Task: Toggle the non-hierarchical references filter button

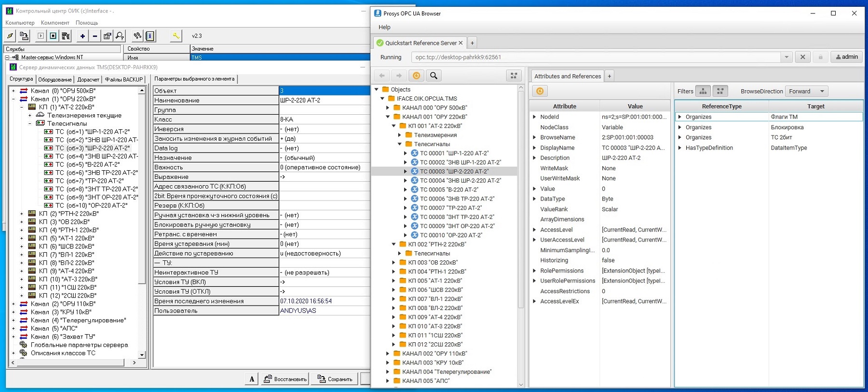Action: pos(720,91)
